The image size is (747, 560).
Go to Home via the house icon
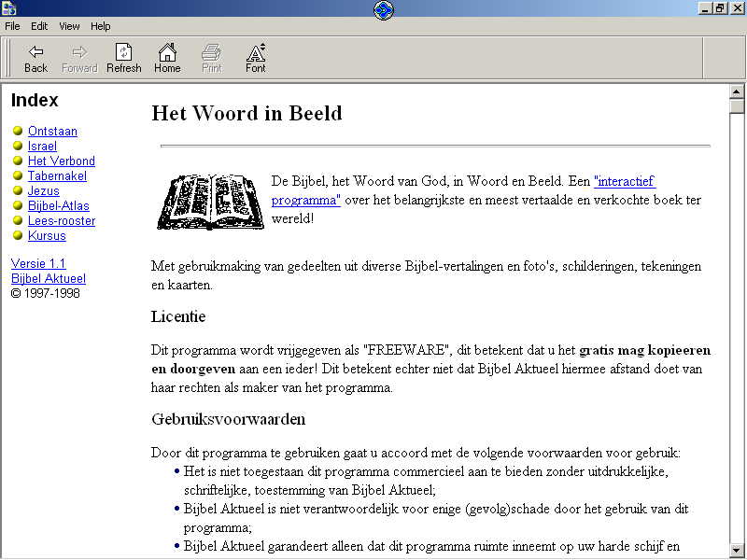click(167, 59)
